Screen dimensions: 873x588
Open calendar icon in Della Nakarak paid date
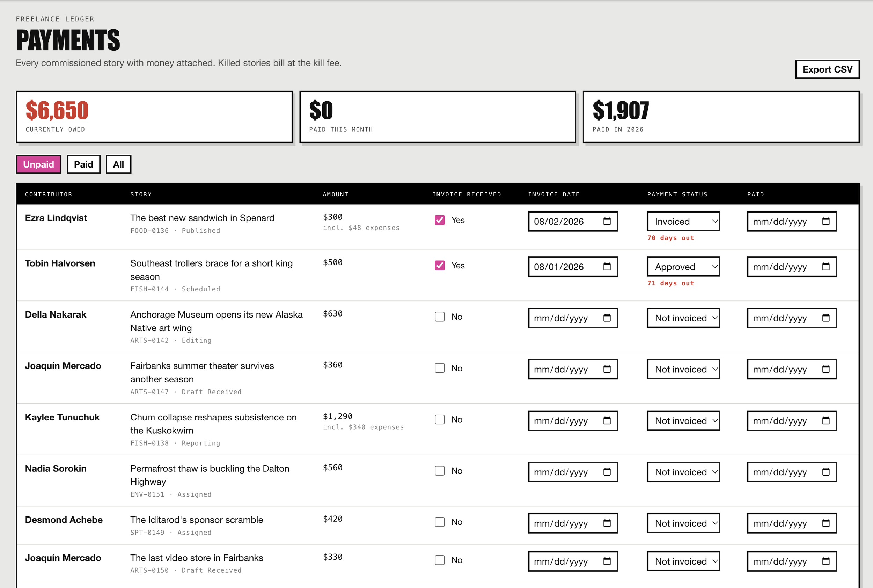(826, 318)
